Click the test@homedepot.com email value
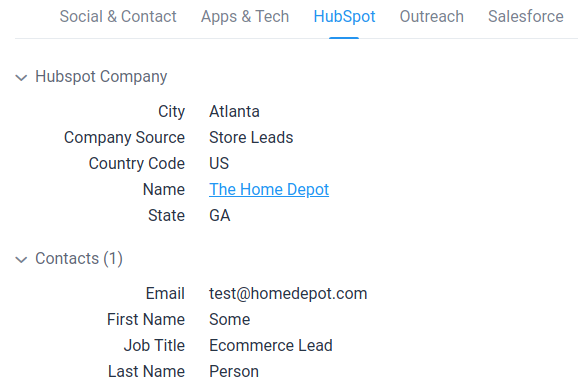The width and height of the screenshot is (578, 389). click(288, 294)
